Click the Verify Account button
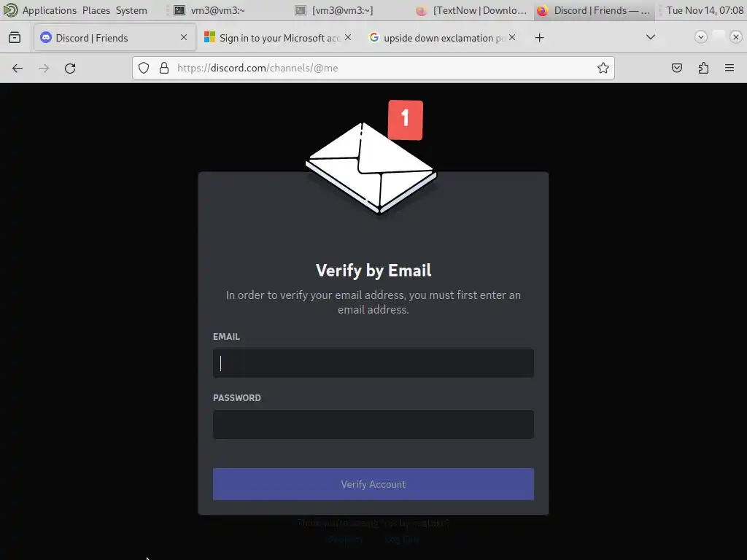 point(373,484)
